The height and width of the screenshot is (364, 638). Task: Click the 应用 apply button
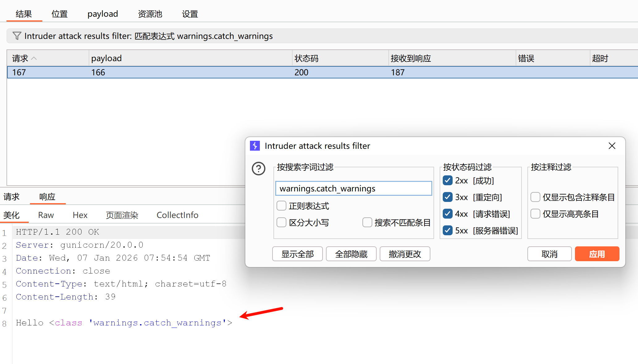597,254
